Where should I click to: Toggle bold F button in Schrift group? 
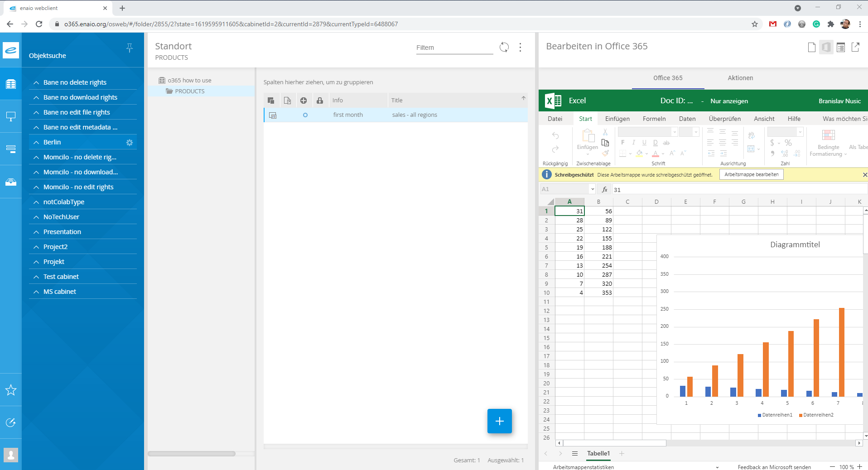click(x=623, y=143)
